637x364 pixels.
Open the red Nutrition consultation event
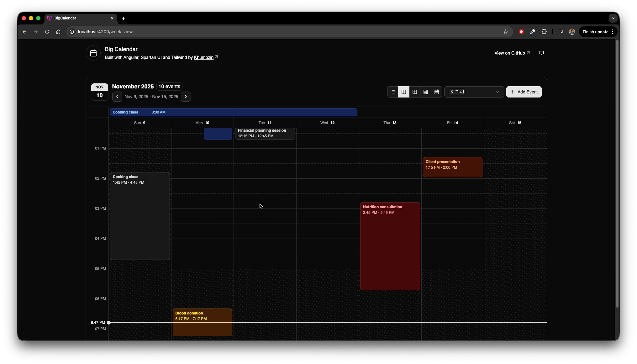(x=390, y=246)
